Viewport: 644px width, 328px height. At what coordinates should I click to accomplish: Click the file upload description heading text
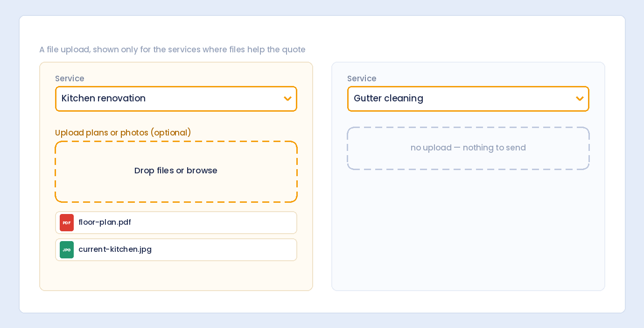[172, 50]
